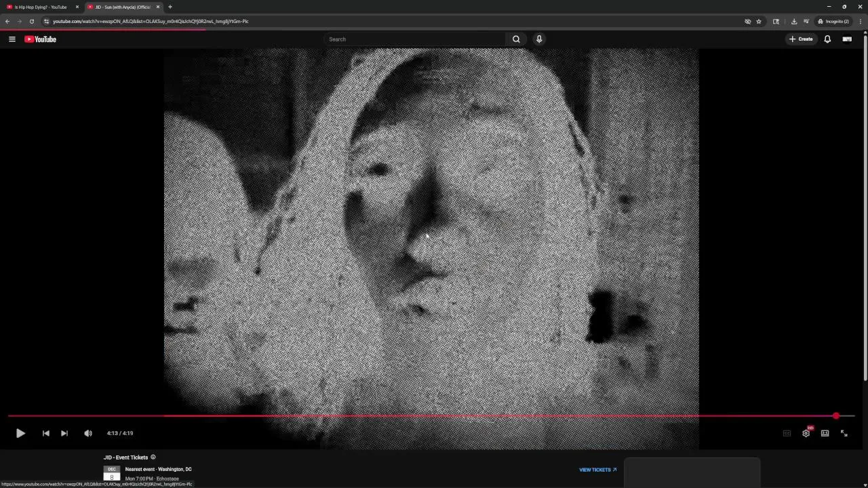Select the JID - Sun (with Anycia) tab
The height and width of the screenshot is (488, 868).
[122, 7]
